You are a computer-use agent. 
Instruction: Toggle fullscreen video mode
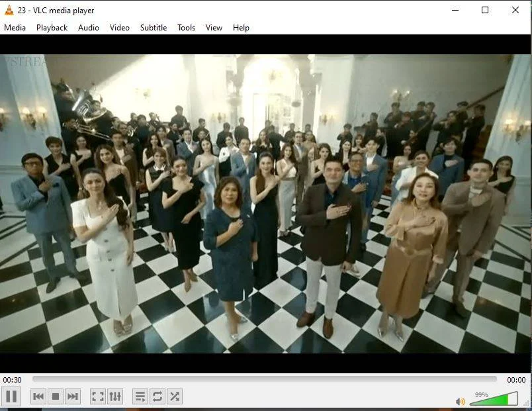pyautogui.click(x=98, y=396)
